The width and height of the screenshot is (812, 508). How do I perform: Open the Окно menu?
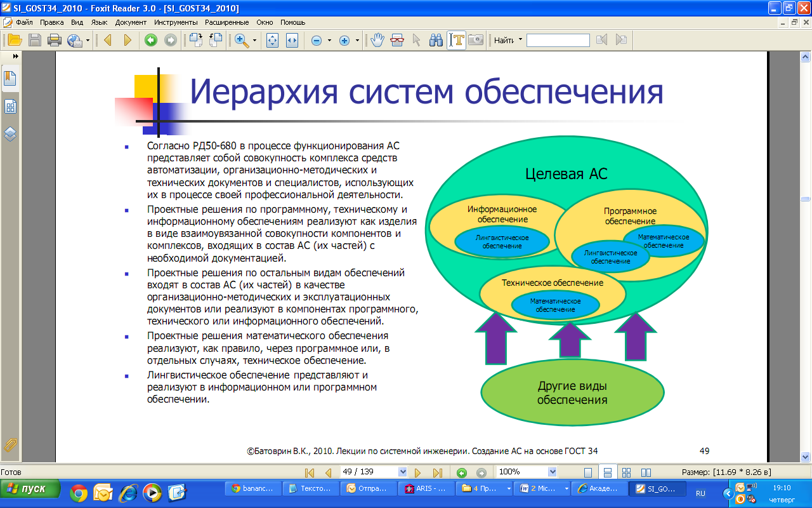click(265, 22)
